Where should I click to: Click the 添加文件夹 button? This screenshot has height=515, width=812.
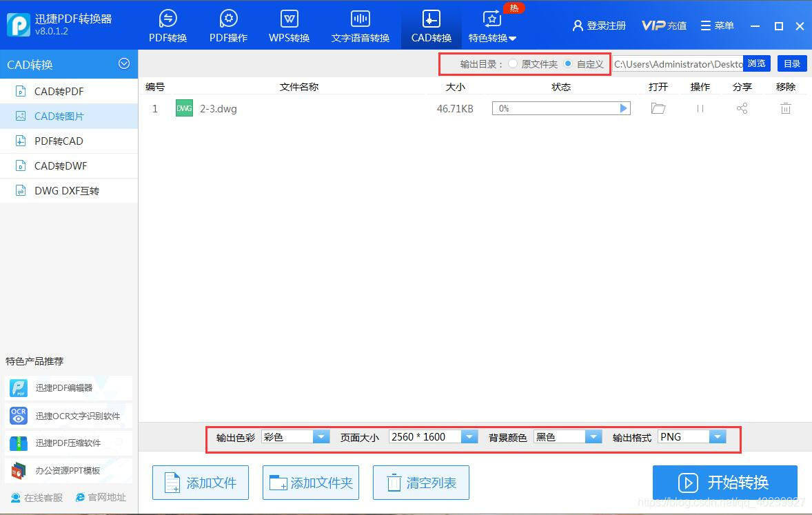311,483
